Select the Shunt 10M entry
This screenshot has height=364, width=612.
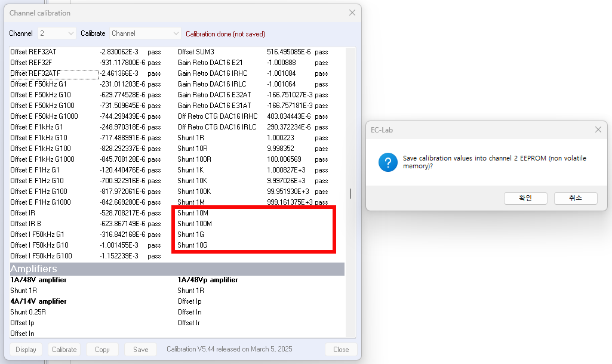(193, 213)
